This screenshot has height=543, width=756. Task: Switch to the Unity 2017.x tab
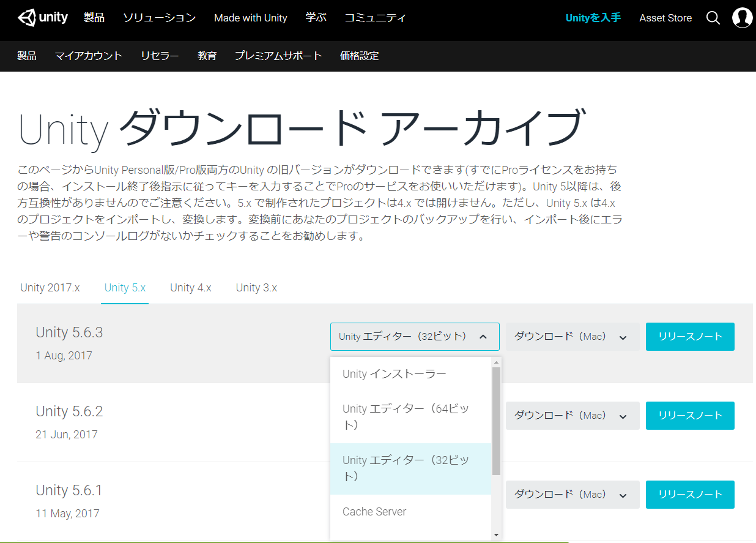point(50,288)
